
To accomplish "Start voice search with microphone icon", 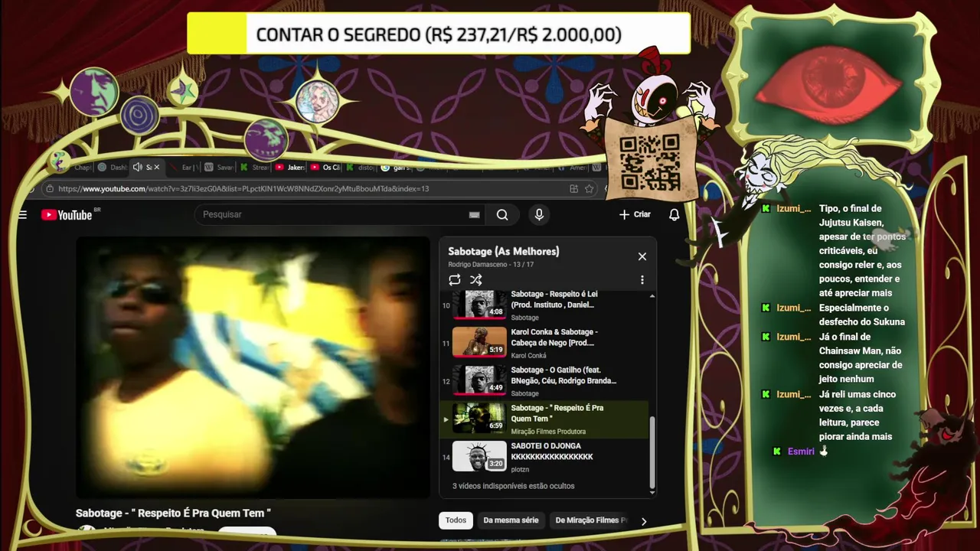I will (x=539, y=215).
